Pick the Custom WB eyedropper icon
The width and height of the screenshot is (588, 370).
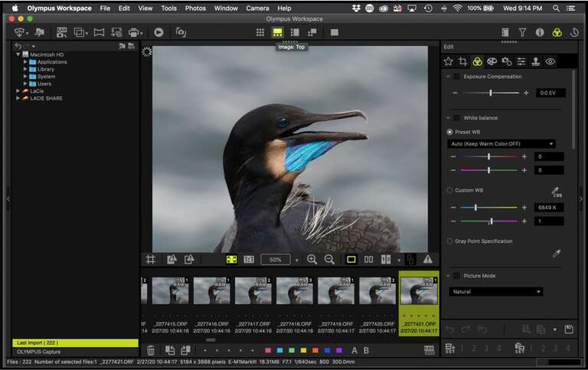tap(557, 192)
